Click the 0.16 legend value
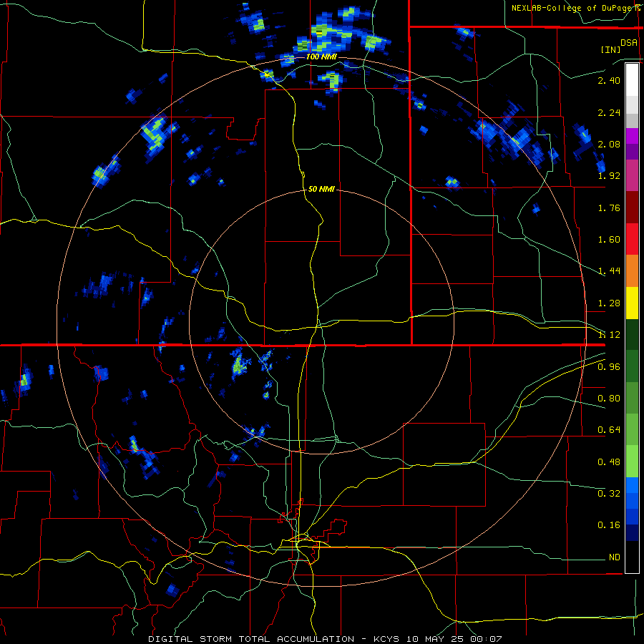The width and height of the screenshot is (644, 644). [x=609, y=525]
